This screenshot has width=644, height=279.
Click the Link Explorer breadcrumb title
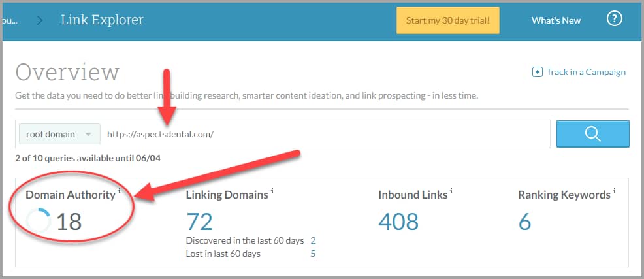103,20
